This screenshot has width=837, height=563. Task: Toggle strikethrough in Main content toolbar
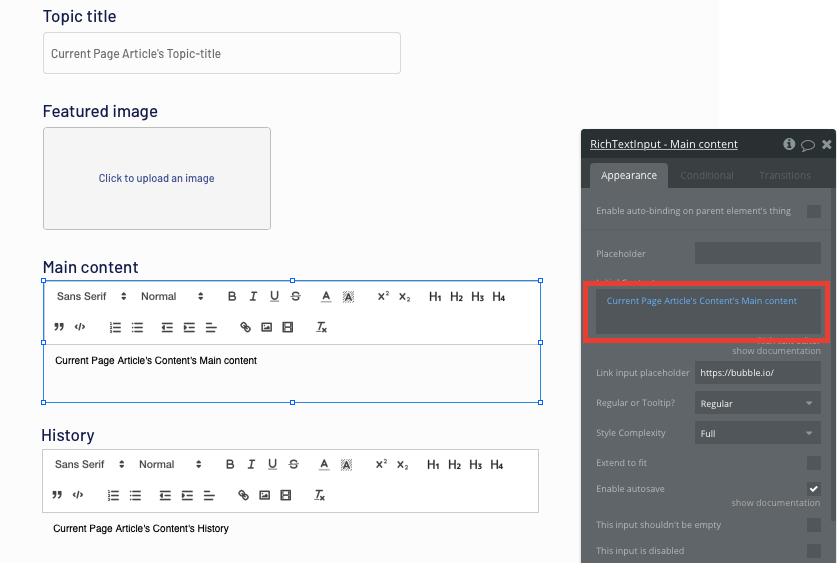(x=296, y=296)
